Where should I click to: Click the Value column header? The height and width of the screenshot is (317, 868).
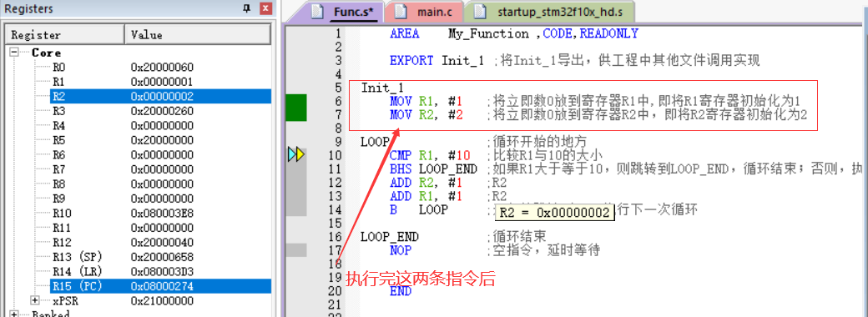[x=198, y=35]
